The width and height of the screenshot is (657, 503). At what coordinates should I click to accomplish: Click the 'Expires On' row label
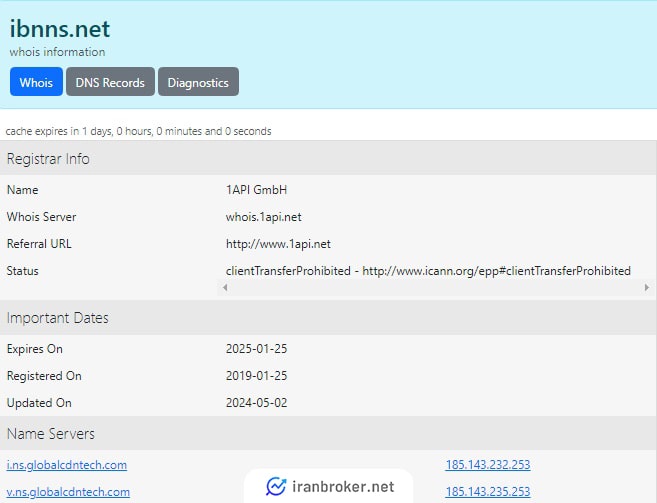pos(35,349)
